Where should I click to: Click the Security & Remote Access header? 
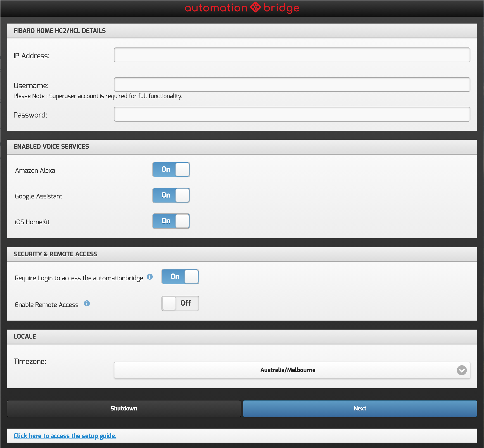[x=55, y=254]
